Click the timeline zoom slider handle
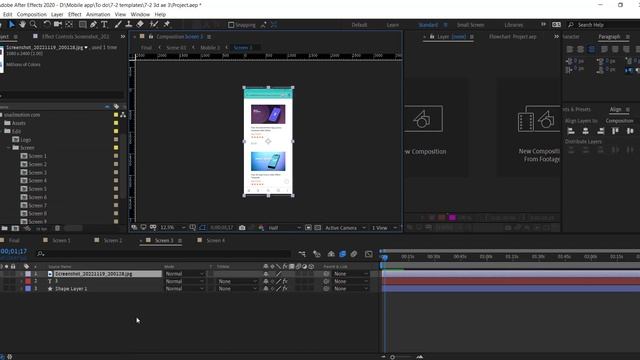This screenshot has width=640, height=360. 392,357
